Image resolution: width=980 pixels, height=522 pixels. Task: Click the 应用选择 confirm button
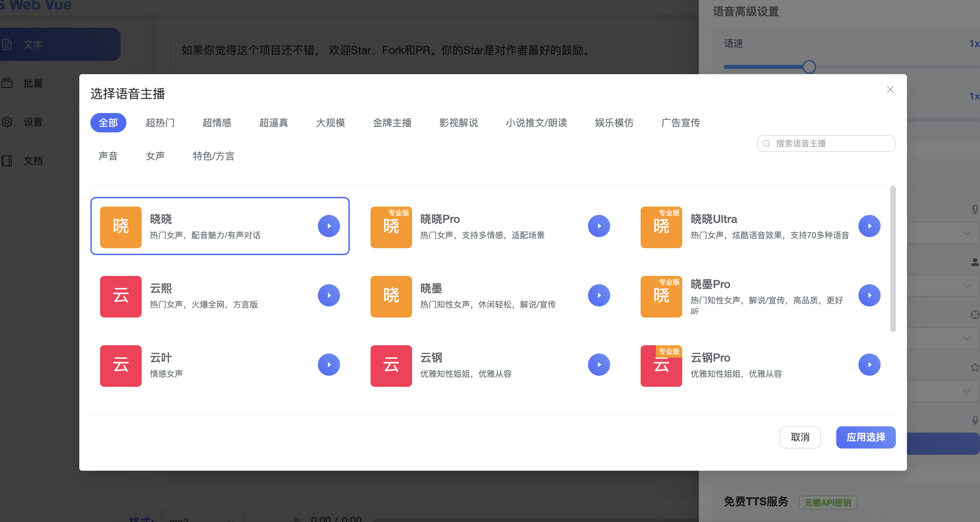pos(866,437)
